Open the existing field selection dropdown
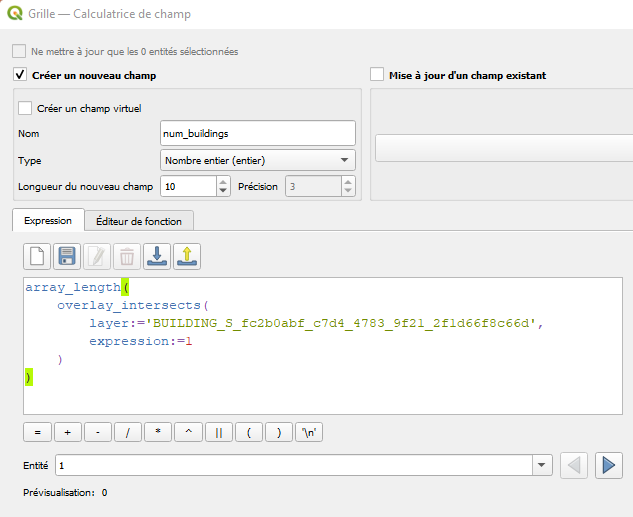 click(x=503, y=148)
